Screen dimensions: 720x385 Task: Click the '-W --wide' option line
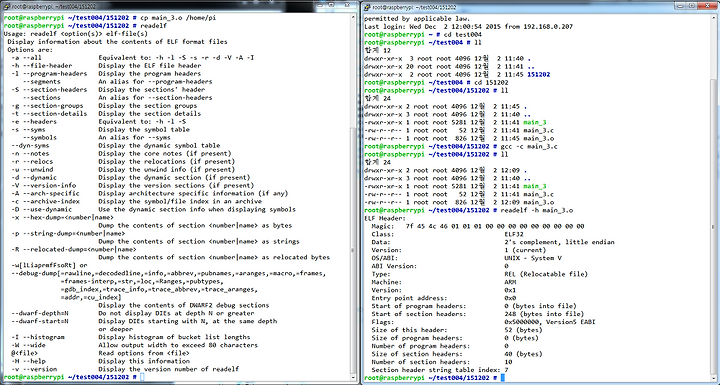coord(135,345)
